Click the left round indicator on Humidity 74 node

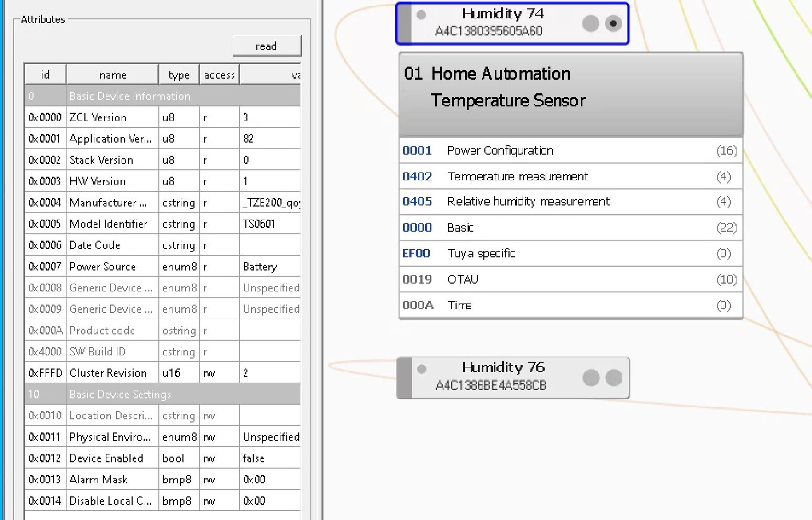(x=590, y=24)
